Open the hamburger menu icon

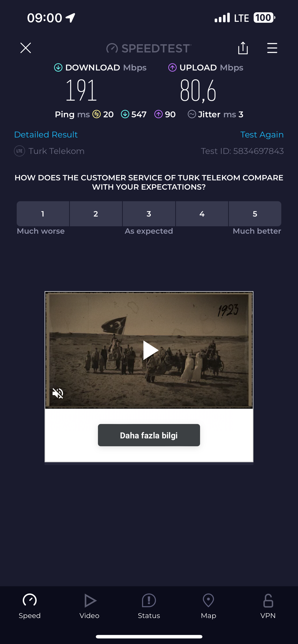point(272,48)
